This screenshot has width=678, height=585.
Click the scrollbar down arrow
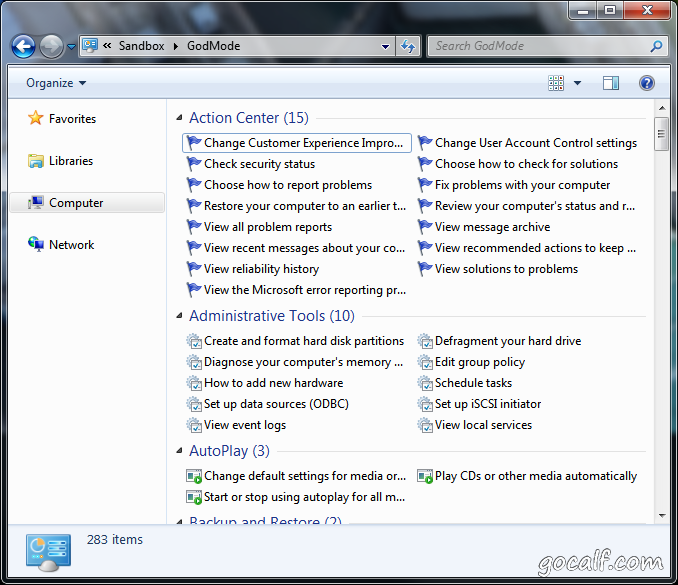(x=662, y=515)
